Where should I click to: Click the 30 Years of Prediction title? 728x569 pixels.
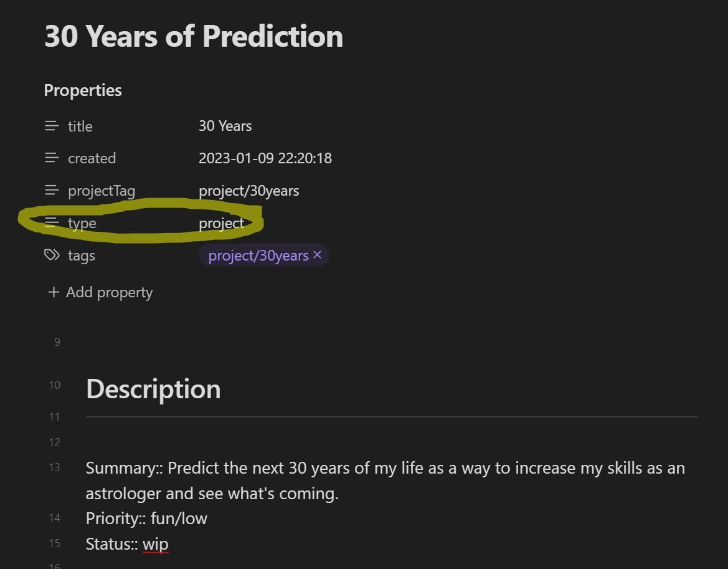(x=193, y=36)
